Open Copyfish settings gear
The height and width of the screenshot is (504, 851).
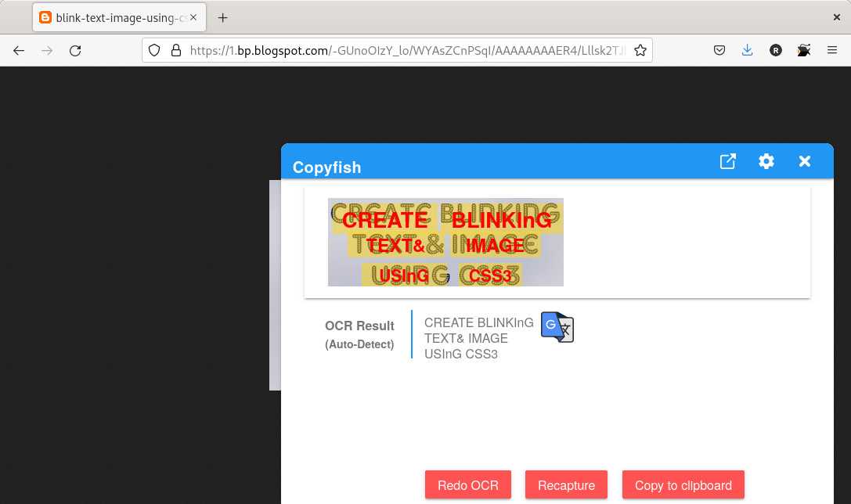(x=766, y=161)
